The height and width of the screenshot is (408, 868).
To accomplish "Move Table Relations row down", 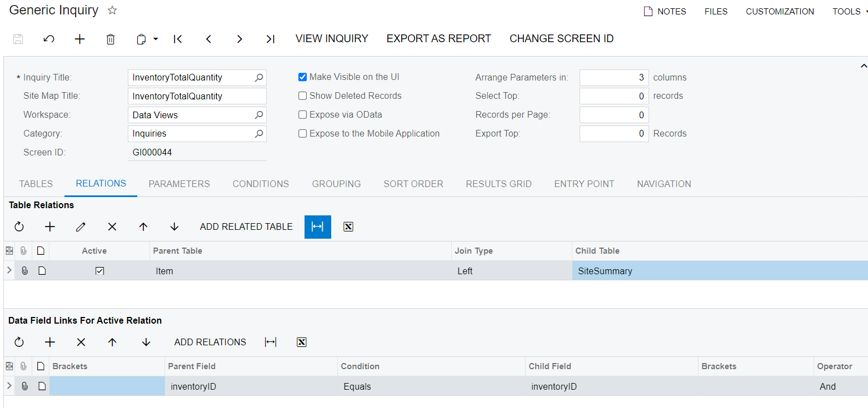I will [174, 226].
